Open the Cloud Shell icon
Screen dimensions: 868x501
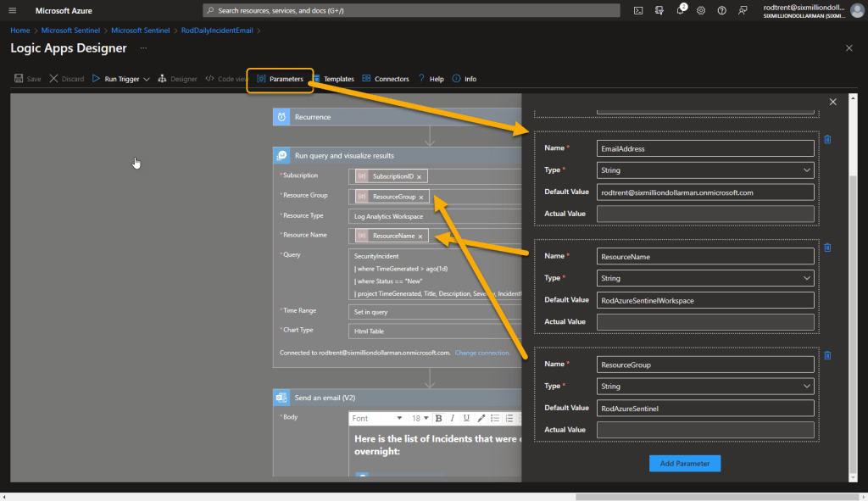[x=638, y=10]
